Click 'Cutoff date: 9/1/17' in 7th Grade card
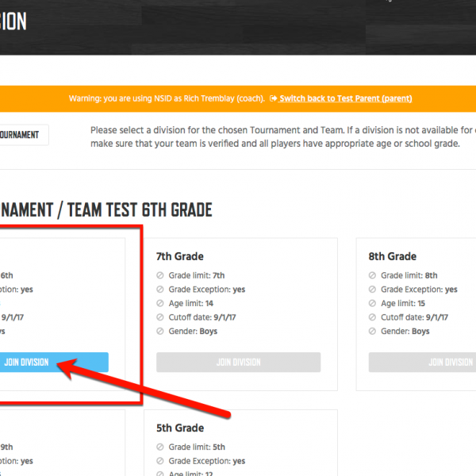 (x=202, y=317)
